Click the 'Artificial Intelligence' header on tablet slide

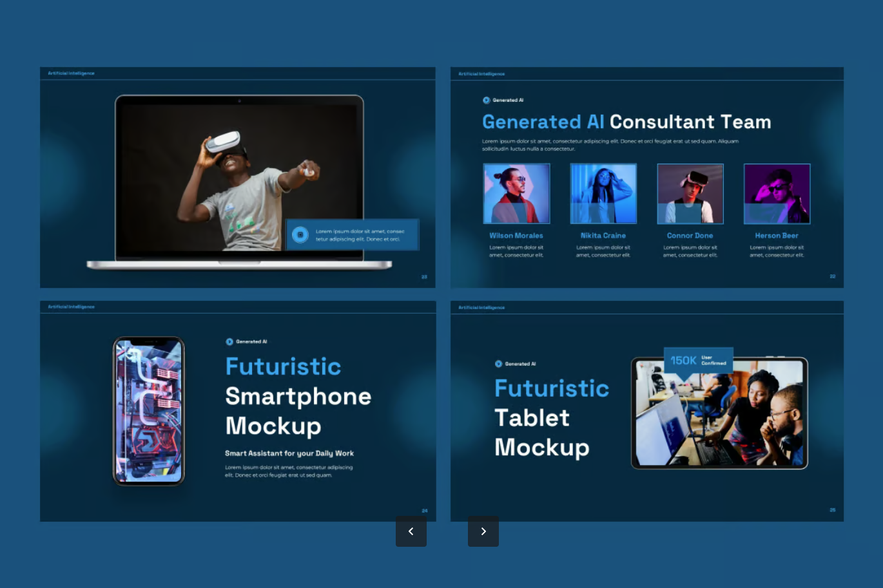(x=481, y=308)
